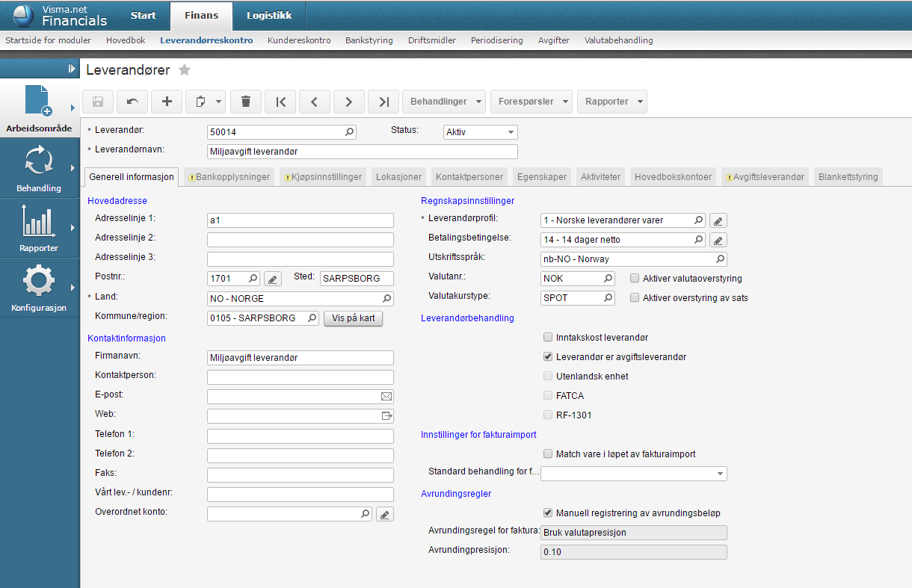The height and width of the screenshot is (588, 912).
Task: Enable the Inntakskost leverandør checkbox
Action: click(x=549, y=338)
